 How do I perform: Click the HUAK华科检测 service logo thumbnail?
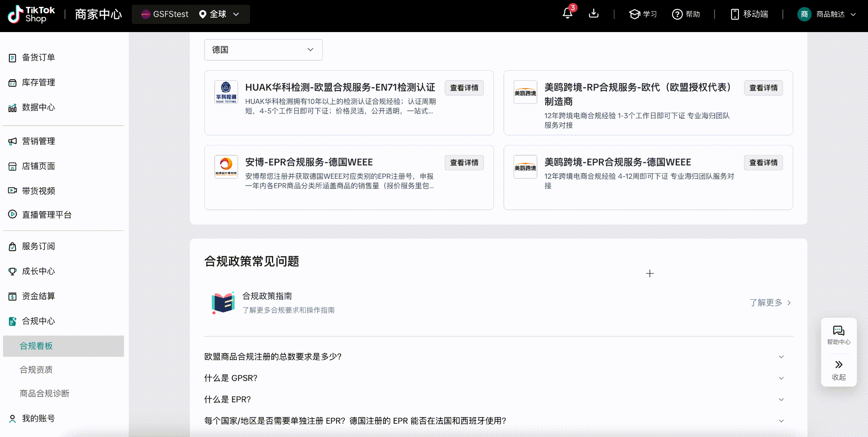click(226, 92)
